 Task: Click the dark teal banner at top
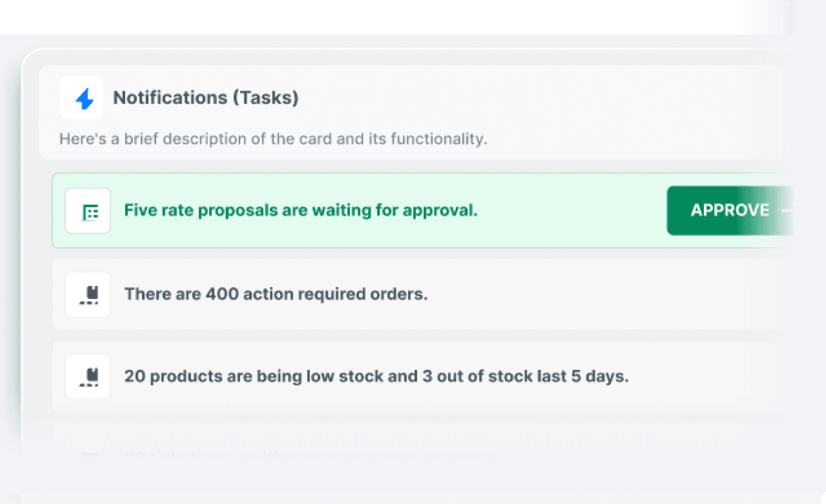click(x=369, y=17)
